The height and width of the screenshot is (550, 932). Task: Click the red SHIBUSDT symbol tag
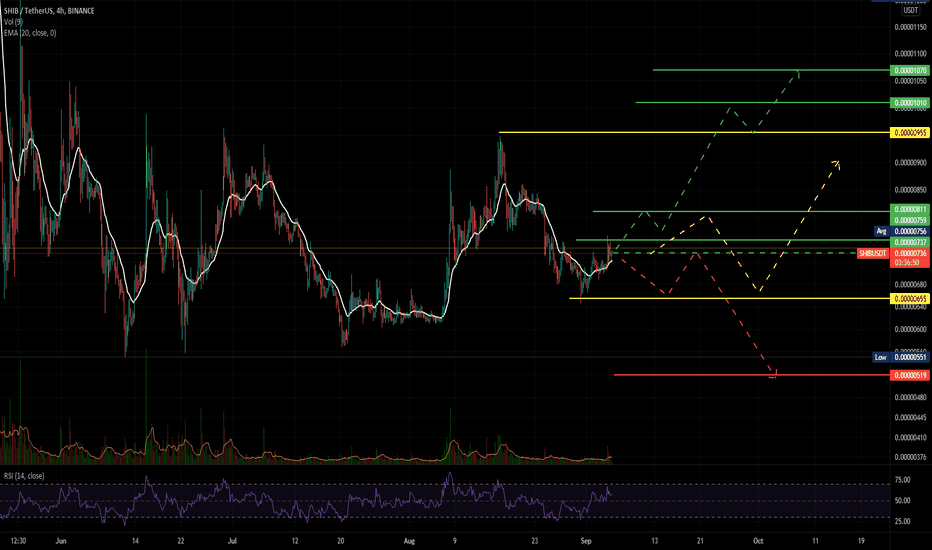873,254
